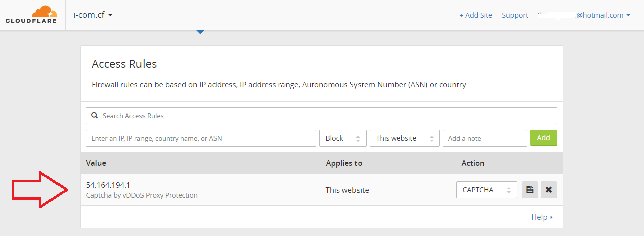Click the IP, IP range, country or ASN field

pos(200,138)
